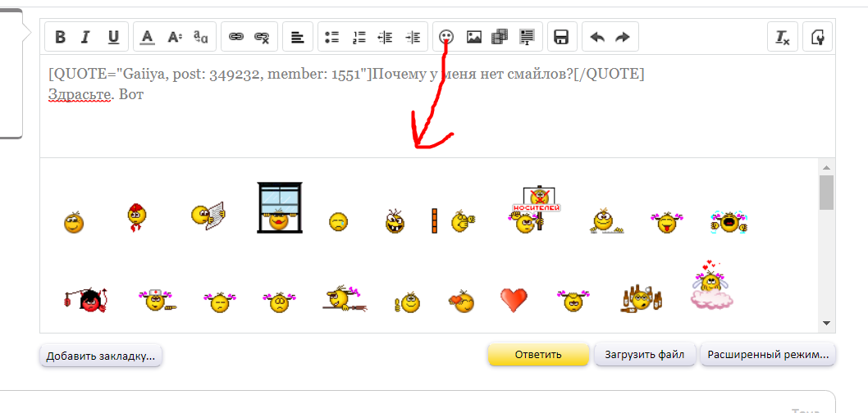Click the insert image icon
Image resolution: width=868 pixels, height=413 pixels.
pyautogui.click(x=473, y=37)
